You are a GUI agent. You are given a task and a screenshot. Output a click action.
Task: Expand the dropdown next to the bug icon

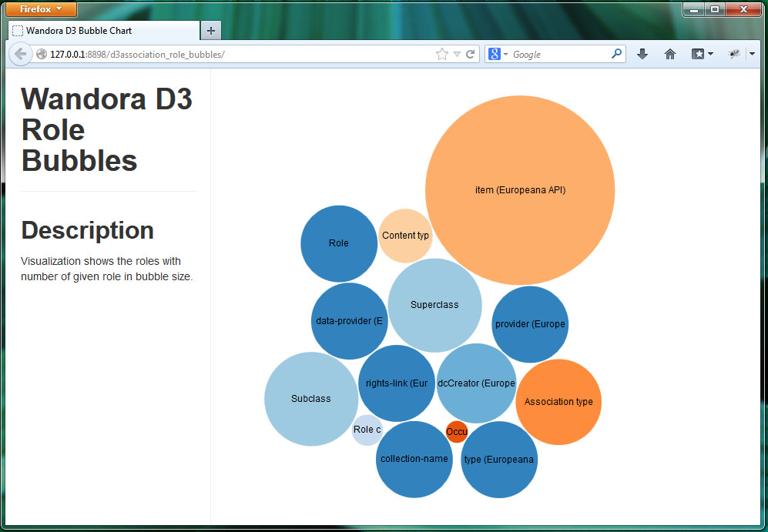[752, 55]
